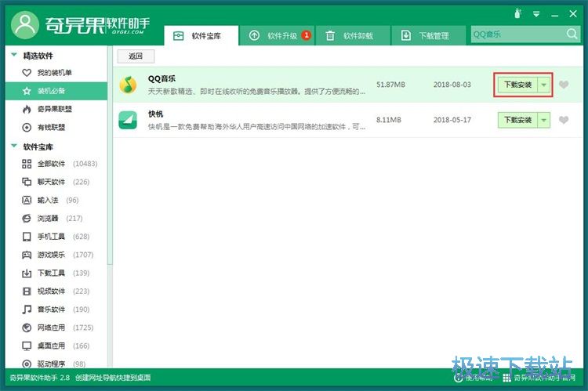The height and width of the screenshot is (391, 588).
Task: Open the main menu triangle icon
Action: pyautogui.click(x=536, y=14)
